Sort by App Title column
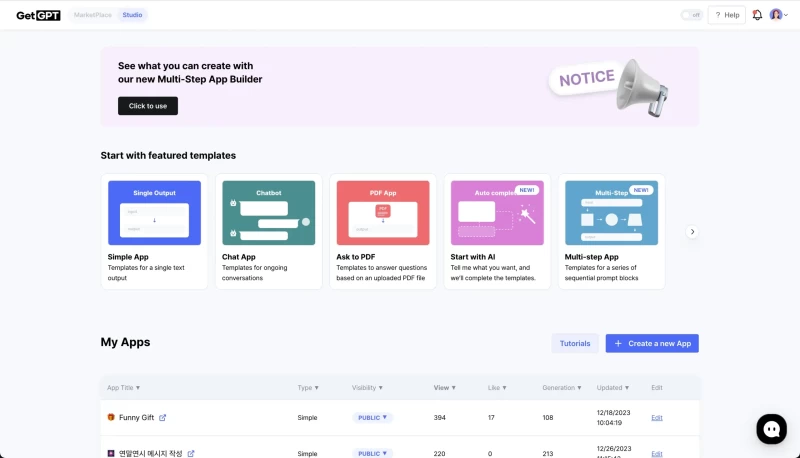The image size is (800, 458). coord(123,388)
